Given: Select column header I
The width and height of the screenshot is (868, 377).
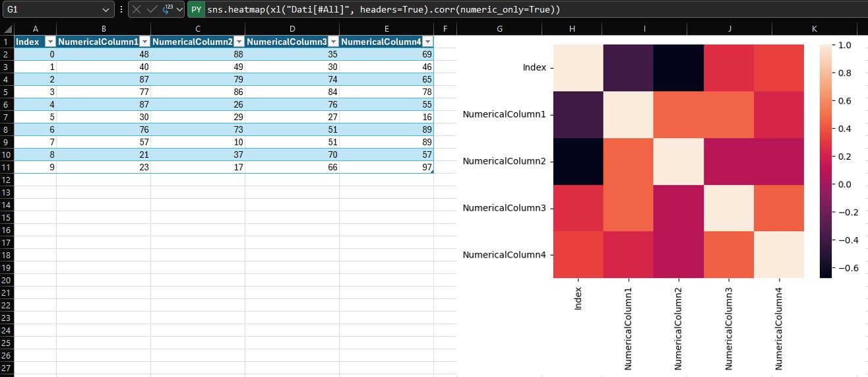Looking at the screenshot, I should pyautogui.click(x=644, y=28).
